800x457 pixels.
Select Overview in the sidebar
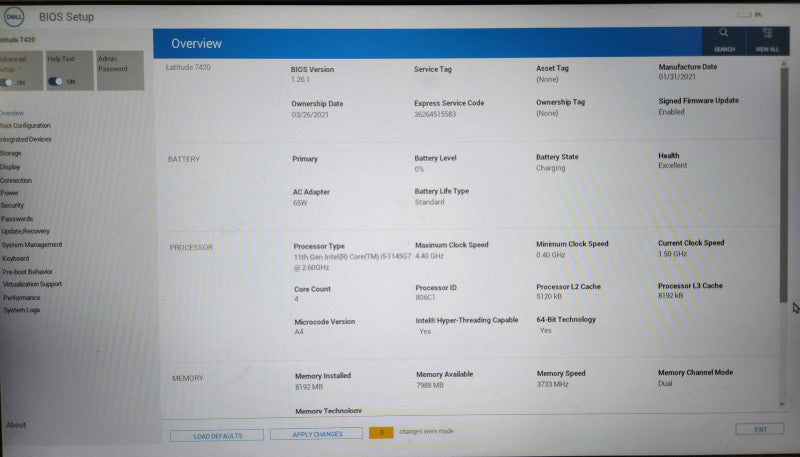click(12, 113)
